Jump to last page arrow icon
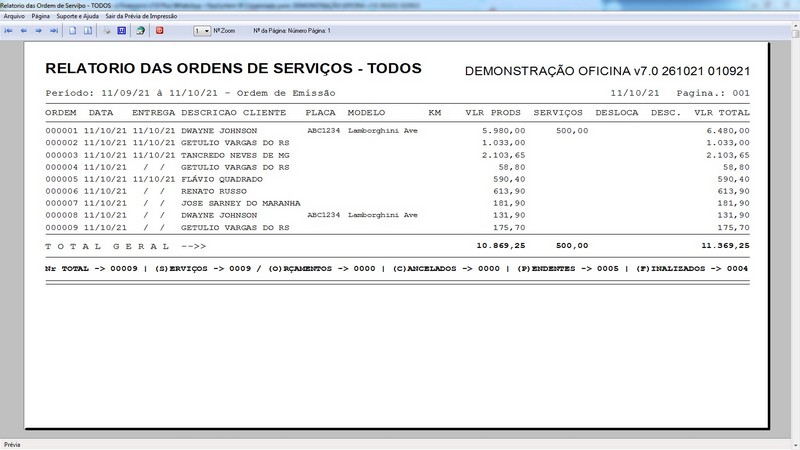 click(54, 31)
